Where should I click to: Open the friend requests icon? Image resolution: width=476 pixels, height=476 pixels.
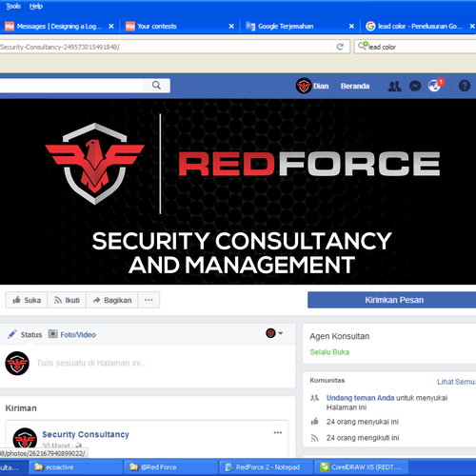(x=394, y=86)
